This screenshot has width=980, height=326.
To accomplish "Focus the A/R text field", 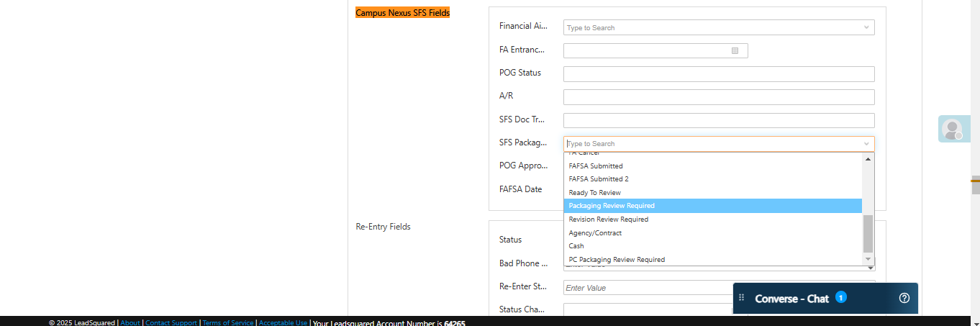I will (x=718, y=97).
